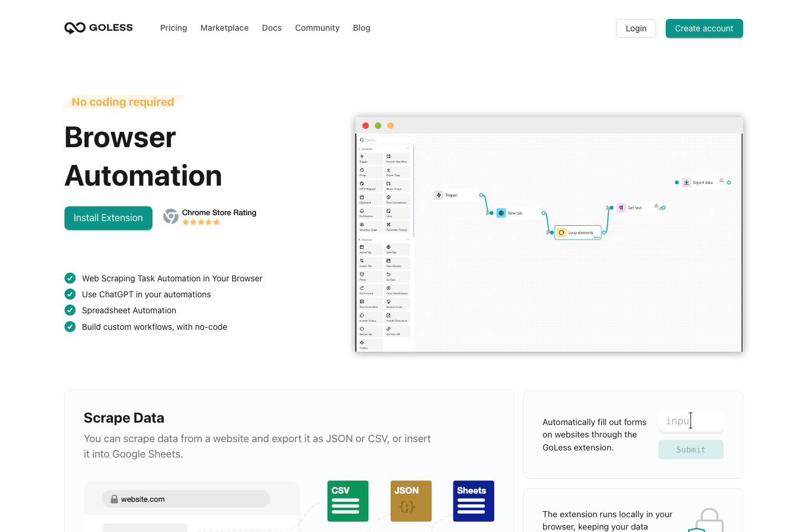This screenshot has height=532, width=807.
Task: Select the Handle Download block
Action: 397,317
